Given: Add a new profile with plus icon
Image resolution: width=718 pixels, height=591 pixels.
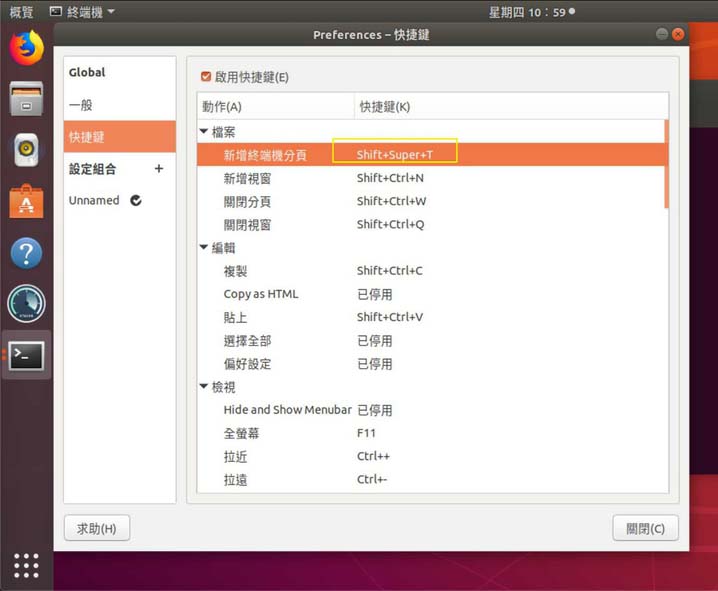Looking at the screenshot, I should pos(159,168).
